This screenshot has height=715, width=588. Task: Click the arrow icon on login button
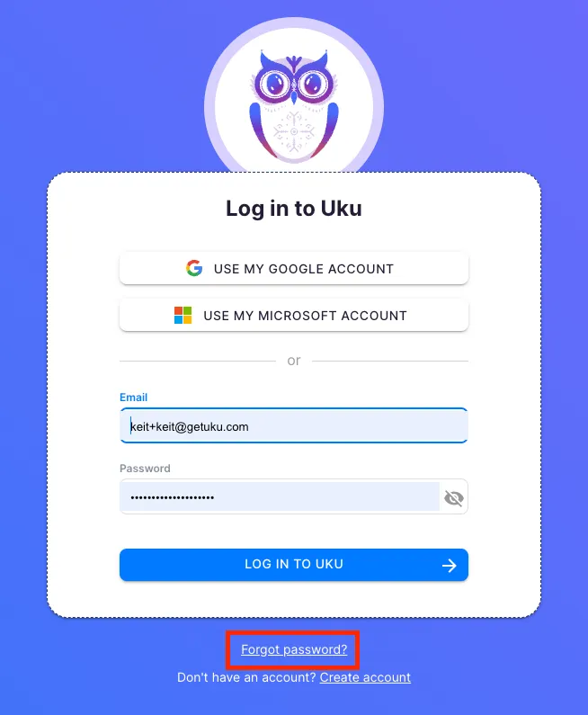pyautogui.click(x=449, y=566)
